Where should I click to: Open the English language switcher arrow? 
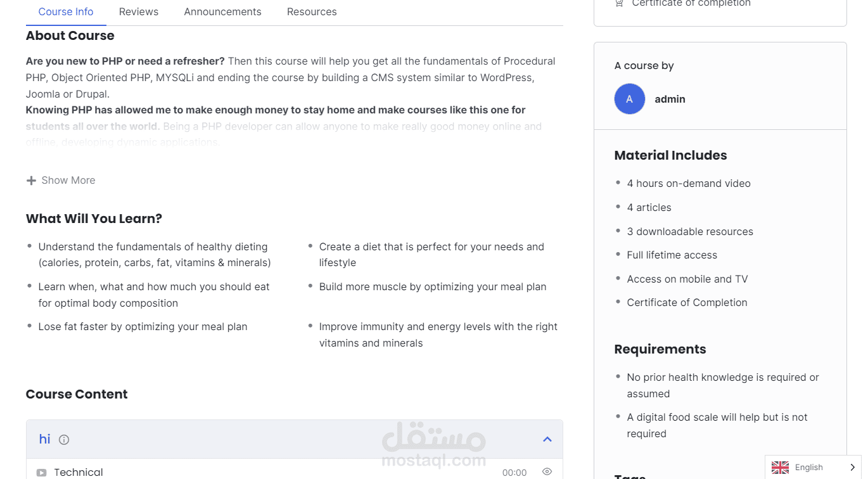click(x=852, y=467)
